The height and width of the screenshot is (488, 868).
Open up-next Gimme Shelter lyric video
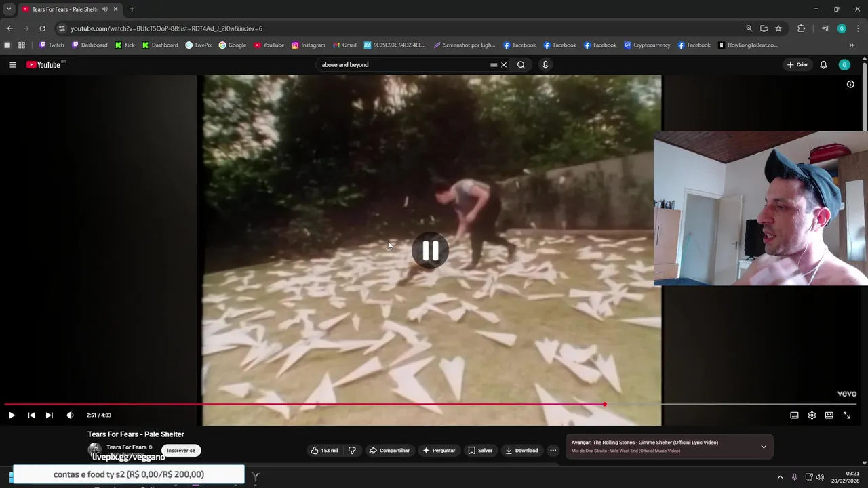click(644, 443)
